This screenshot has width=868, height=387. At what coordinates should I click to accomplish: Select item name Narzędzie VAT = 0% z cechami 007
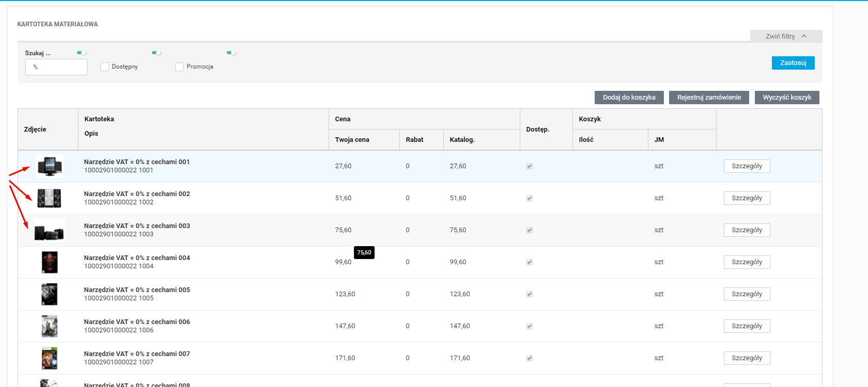(x=137, y=354)
